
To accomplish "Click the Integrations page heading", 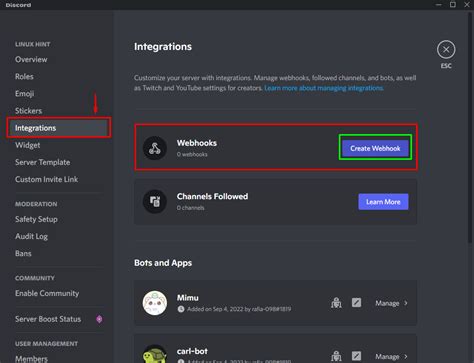I will [163, 47].
